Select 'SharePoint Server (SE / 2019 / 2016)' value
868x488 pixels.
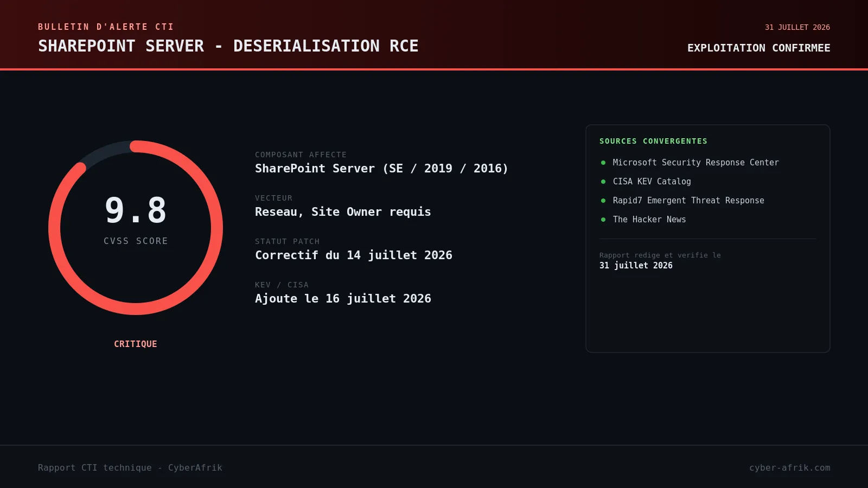tap(381, 168)
